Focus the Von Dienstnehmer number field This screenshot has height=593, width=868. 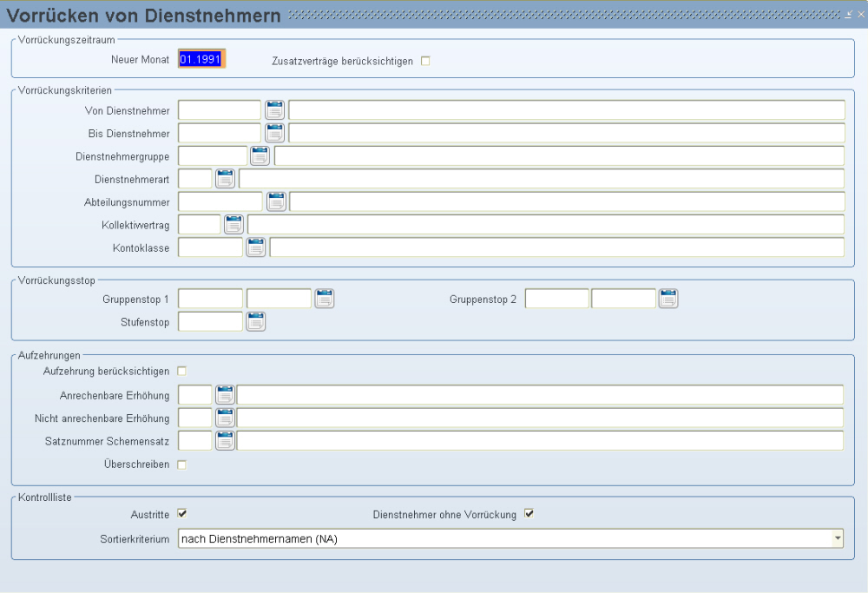coord(219,109)
